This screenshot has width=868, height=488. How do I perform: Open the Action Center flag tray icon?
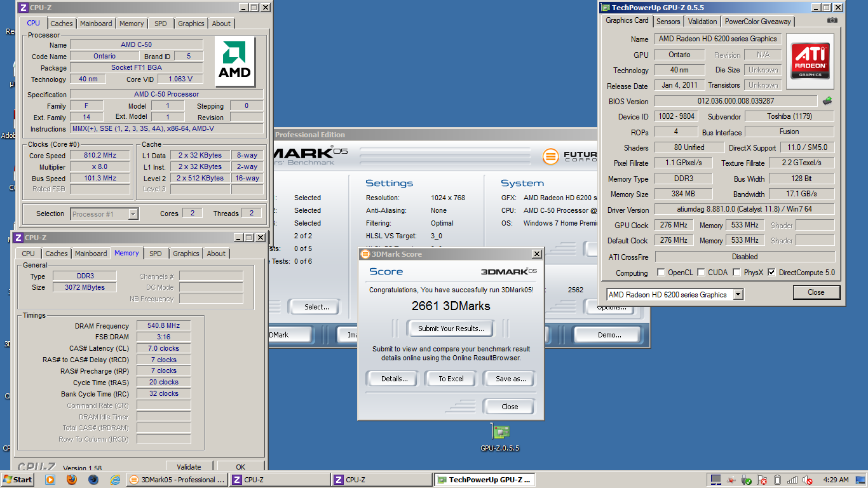coord(762,480)
